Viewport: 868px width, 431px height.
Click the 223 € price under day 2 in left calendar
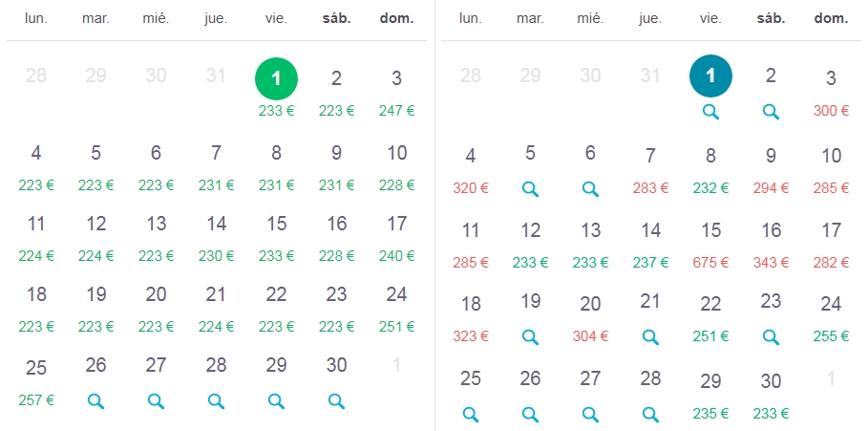336,111
